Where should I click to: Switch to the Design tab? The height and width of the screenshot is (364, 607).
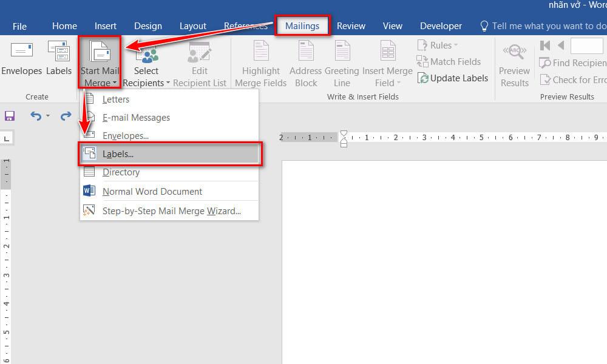(148, 26)
